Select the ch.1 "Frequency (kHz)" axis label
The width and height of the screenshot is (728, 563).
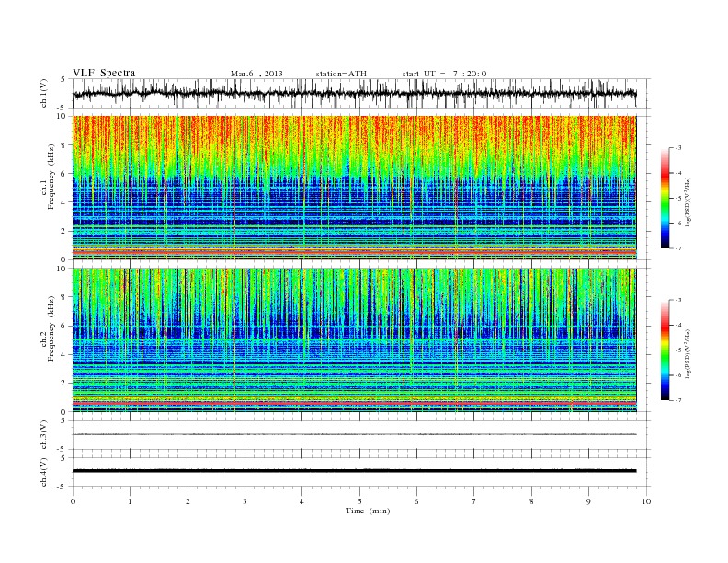click(x=51, y=177)
